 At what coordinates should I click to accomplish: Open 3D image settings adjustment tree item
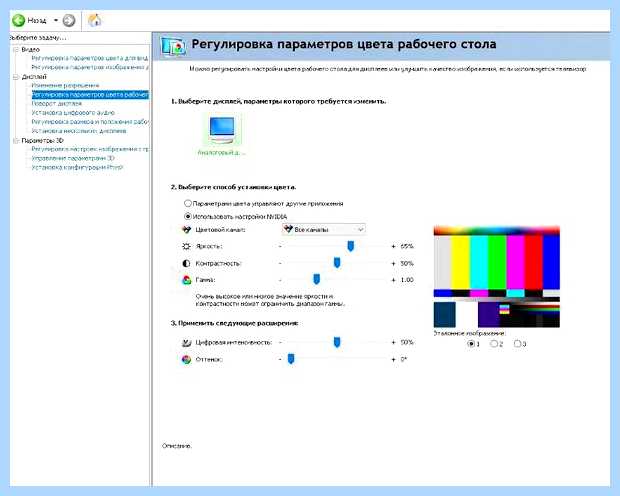pyautogui.click(x=90, y=150)
